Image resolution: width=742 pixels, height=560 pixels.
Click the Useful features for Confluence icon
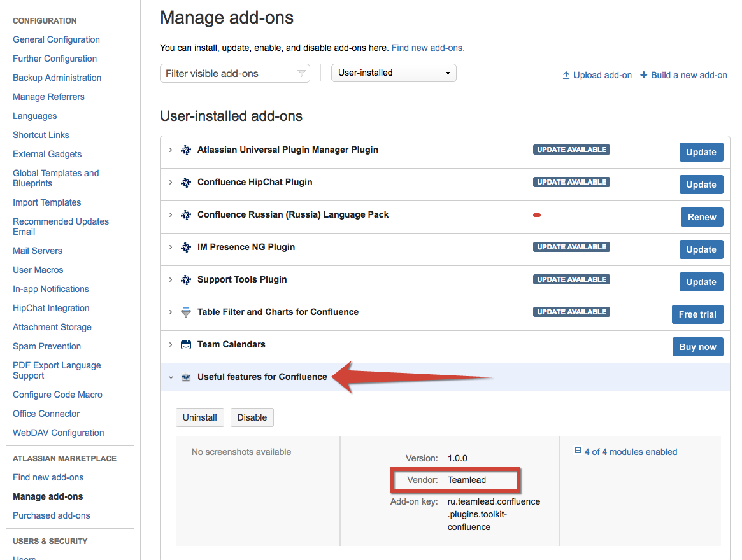pos(186,377)
